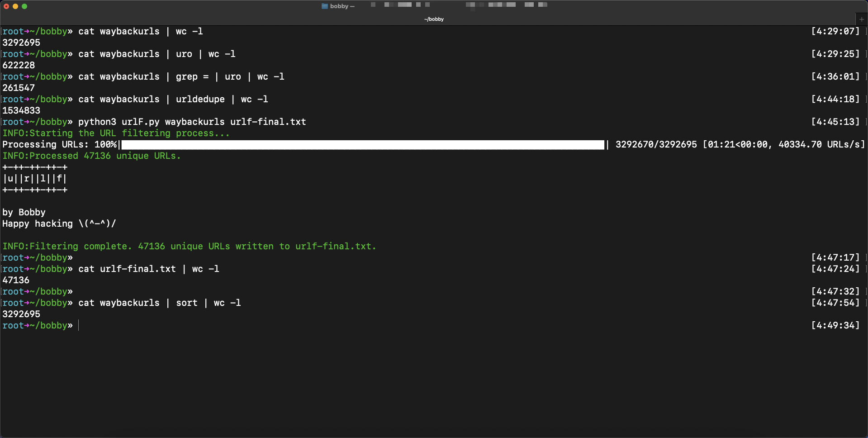The height and width of the screenshot is (438, 868).
Task: Click command 'python3 urlF.py waybackurls urlf-final.txt'
Action: click(x=192, y=122)
